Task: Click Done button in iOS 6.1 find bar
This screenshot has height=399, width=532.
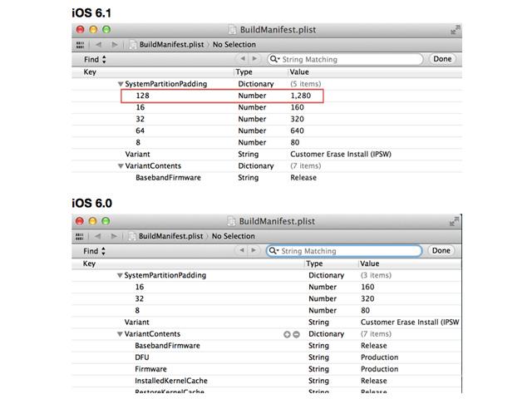Action: (x=442, y=59)
